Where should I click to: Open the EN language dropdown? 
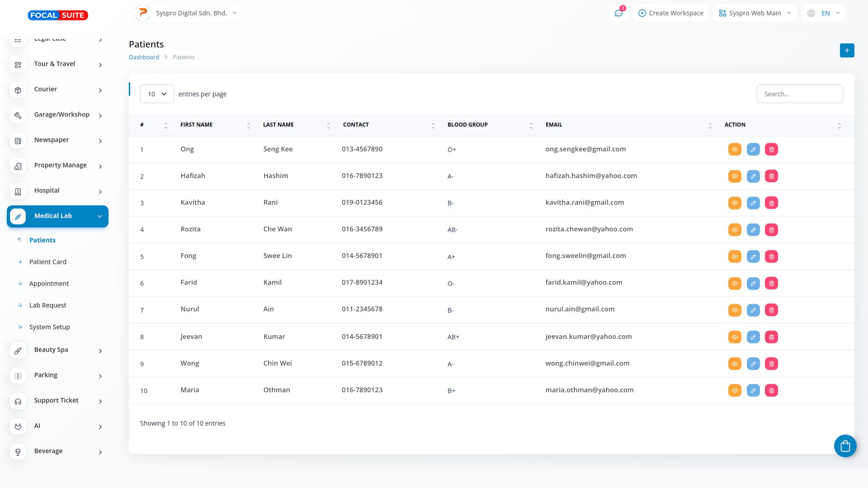click(824, 13)
